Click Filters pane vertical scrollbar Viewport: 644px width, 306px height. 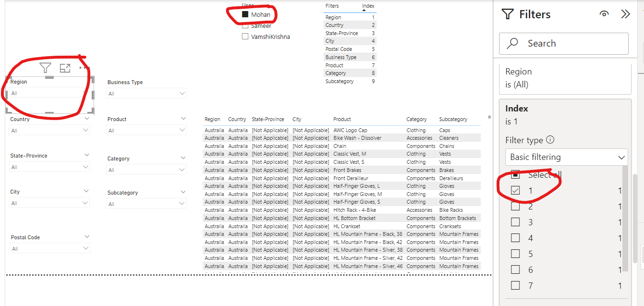635,218
